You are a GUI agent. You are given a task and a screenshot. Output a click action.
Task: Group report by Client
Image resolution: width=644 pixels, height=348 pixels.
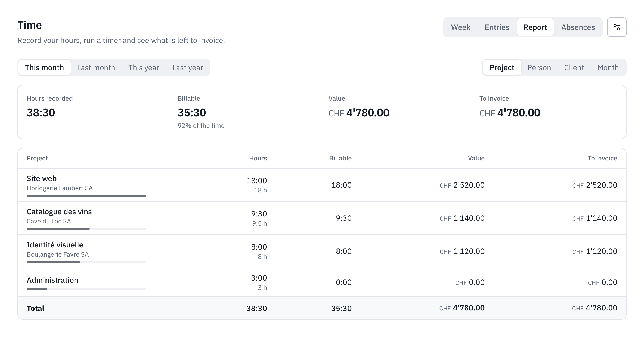[x=574, y=67]
